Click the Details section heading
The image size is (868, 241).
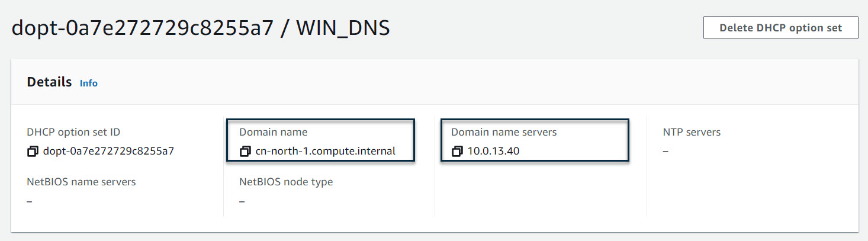tap(49, 82)
